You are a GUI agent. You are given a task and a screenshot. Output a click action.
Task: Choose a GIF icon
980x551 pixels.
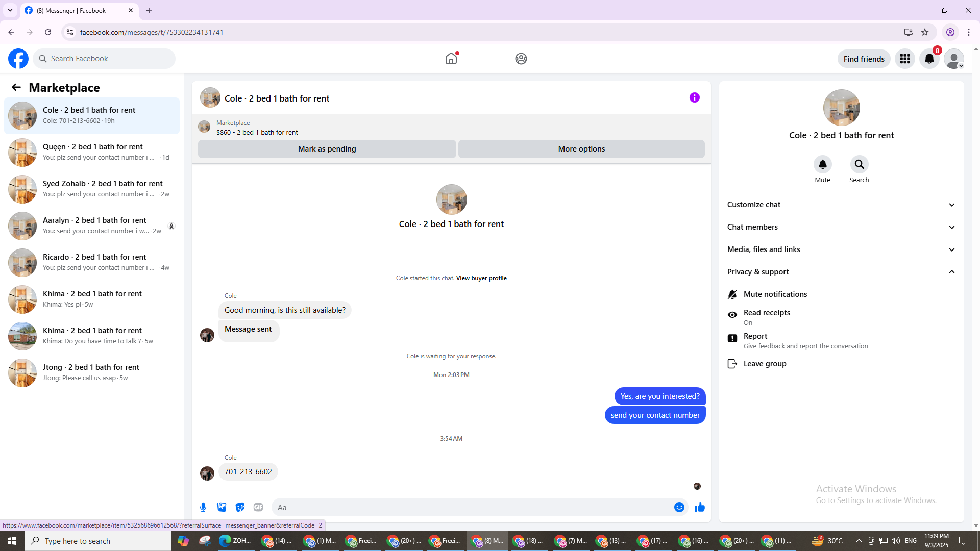[x=258, y=507]
